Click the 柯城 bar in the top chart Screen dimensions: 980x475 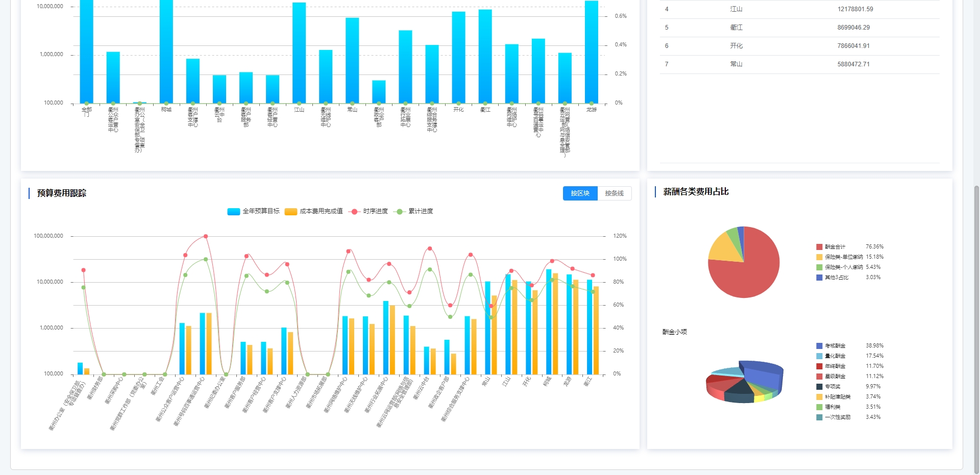(166, 51)
